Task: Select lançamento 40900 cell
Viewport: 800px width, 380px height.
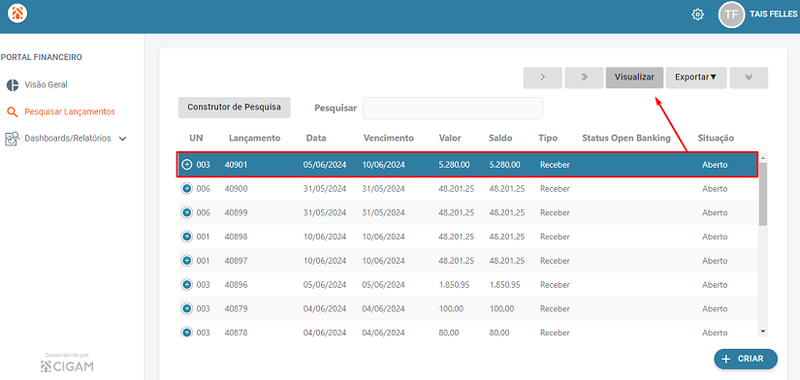Action: point(236,189)
